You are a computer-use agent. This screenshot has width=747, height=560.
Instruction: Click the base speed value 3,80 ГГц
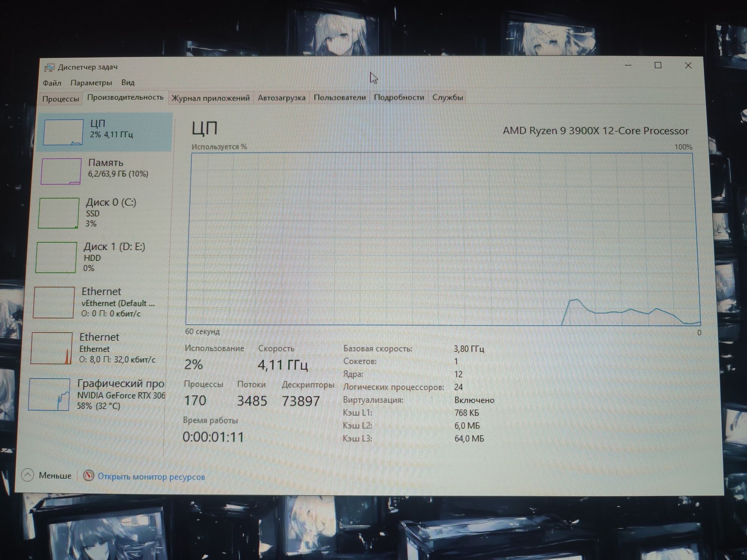click(469, 349)
